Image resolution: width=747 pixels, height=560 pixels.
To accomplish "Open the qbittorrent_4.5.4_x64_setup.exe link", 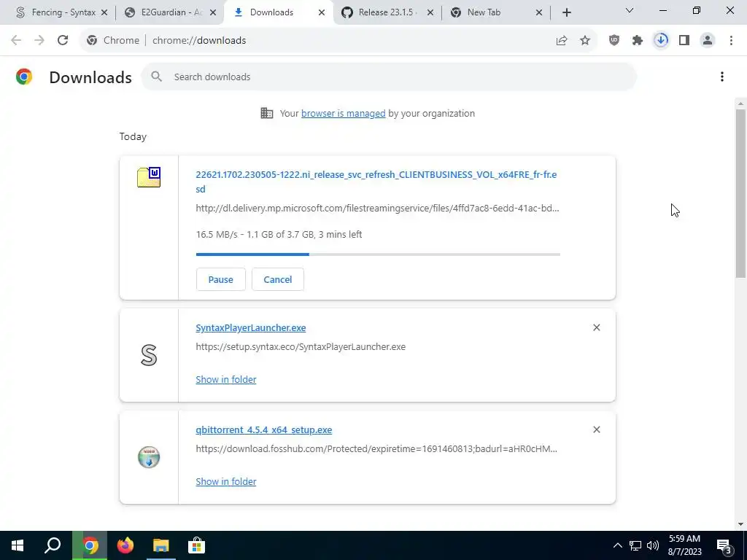I will coord(263,429).
